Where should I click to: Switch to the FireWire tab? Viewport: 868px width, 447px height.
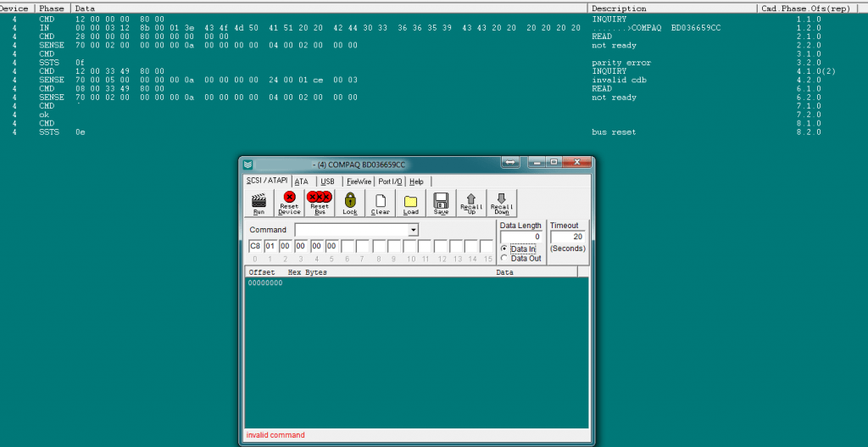tap(359, 182)
